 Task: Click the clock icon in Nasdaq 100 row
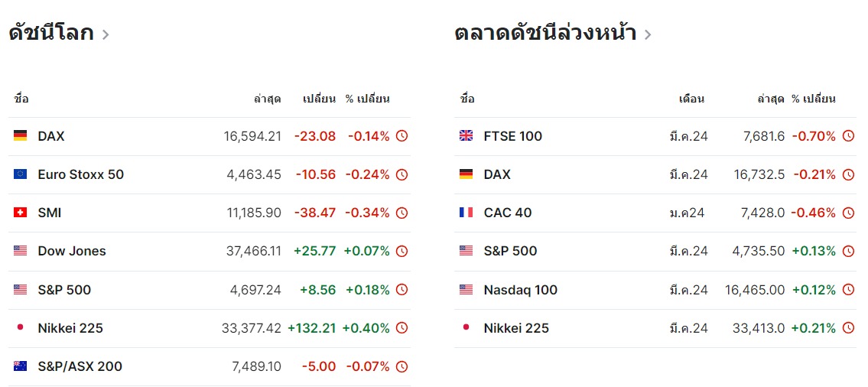coord(848,290)
